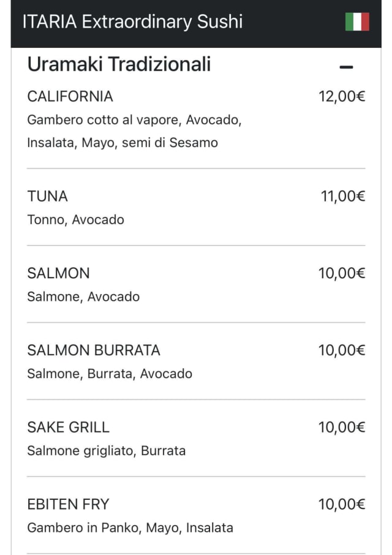Click the 'Tonno, Avocado' description
The width and height of the screenshot is (392, 555).
[x=76, y=220]
